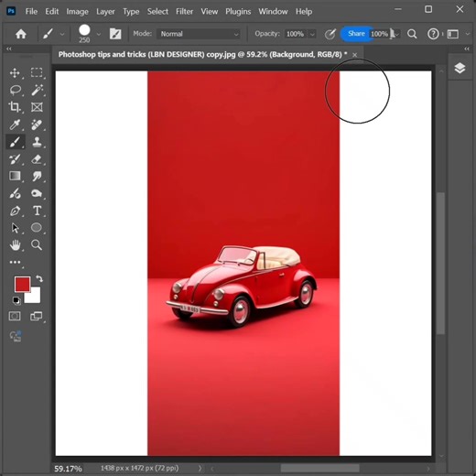The width and height of the screenshot is (476, 476).
Task: Open the Help question mark icon
Action: pos(433,34)
